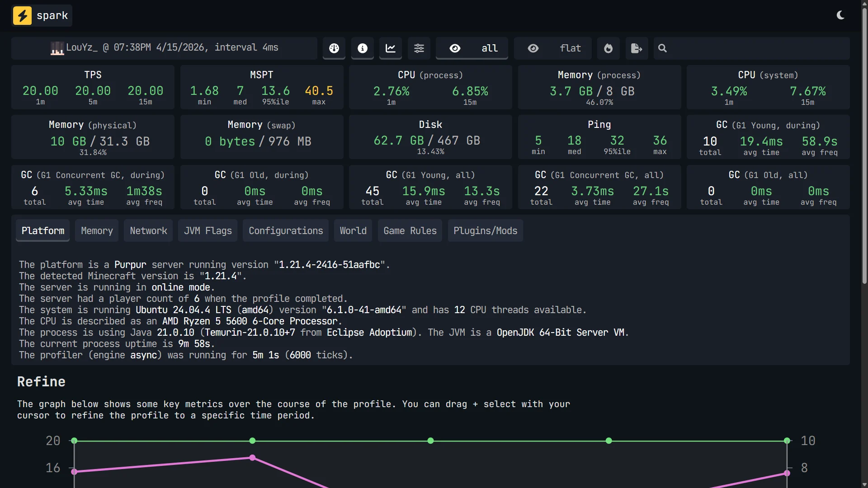Open the Network tab
This screenshot has width=868, height=488.
[x=148, y=231]
